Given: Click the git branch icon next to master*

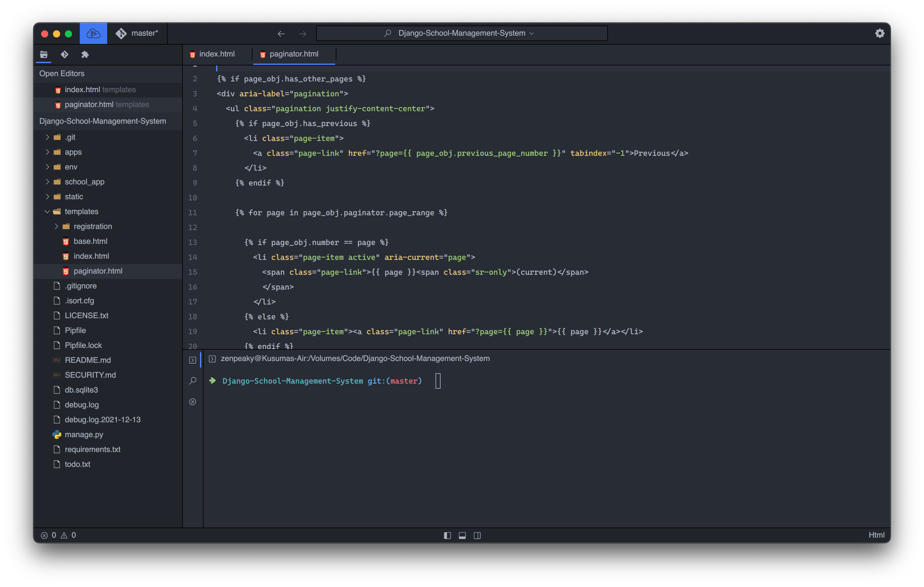Looking at the screenshot, I should click(121, 33).
